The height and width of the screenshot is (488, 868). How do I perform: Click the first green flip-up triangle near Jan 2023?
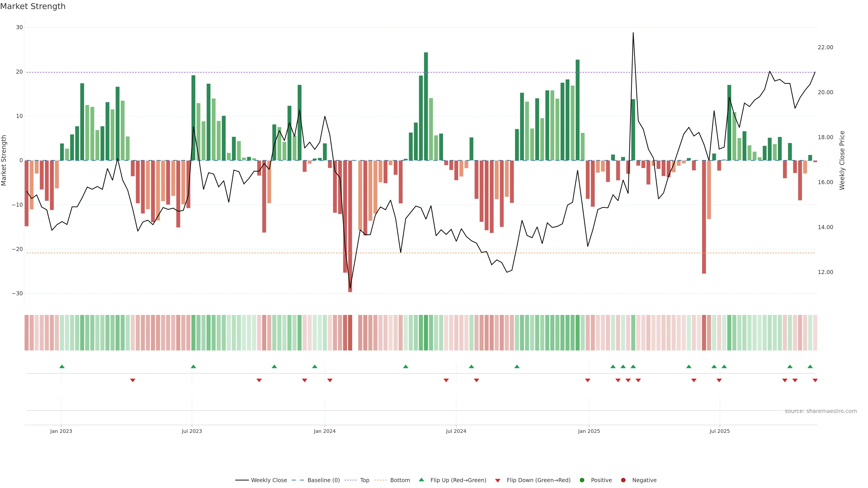point(62,366)
